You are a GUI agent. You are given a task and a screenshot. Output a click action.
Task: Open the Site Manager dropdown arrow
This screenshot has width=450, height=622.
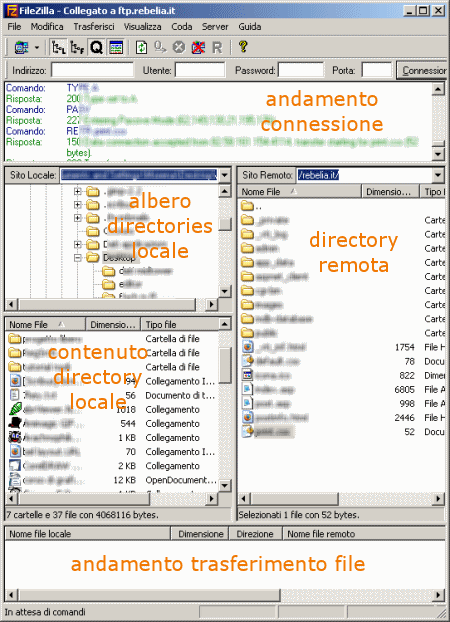[37, 48]
